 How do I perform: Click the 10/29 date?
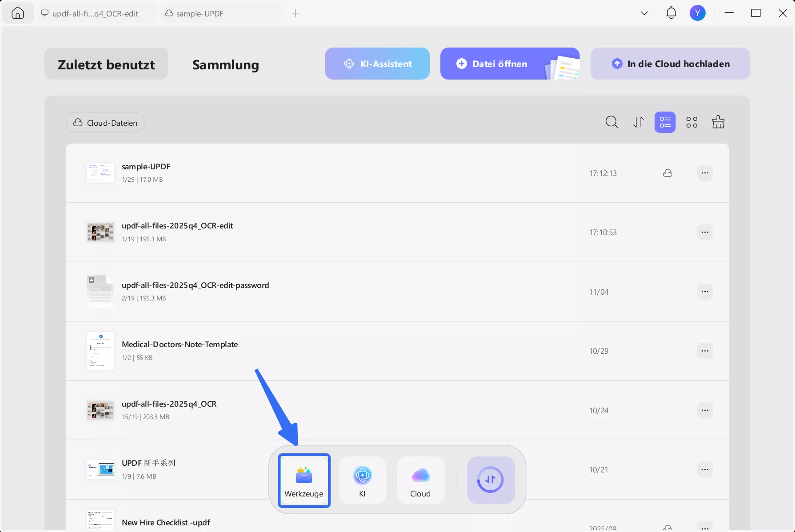click(x=599, y=351)
